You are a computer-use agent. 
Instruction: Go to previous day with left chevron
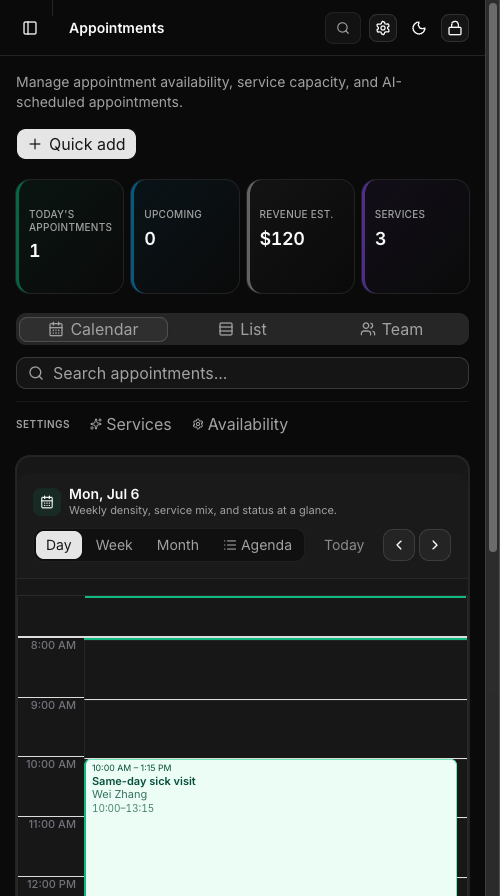399,545
